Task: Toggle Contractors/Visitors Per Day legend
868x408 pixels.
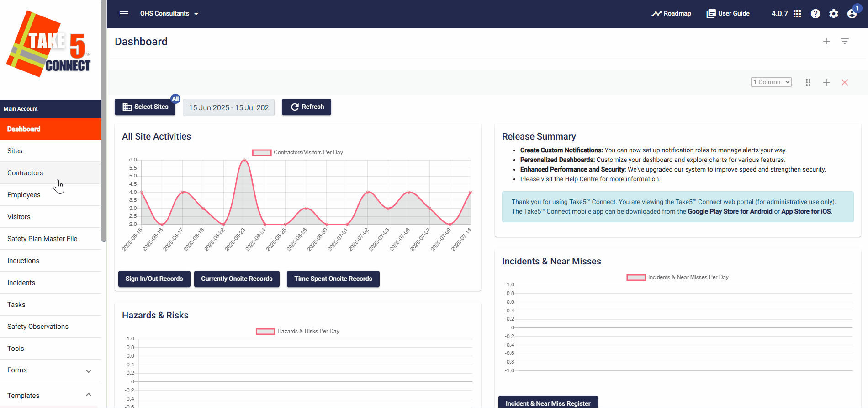Action: coord(297,152)
